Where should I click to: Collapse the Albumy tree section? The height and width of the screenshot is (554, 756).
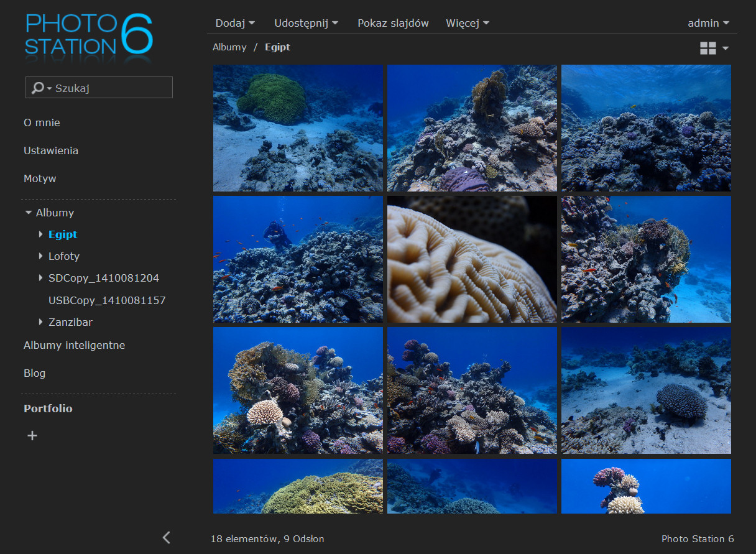point(28,213)
